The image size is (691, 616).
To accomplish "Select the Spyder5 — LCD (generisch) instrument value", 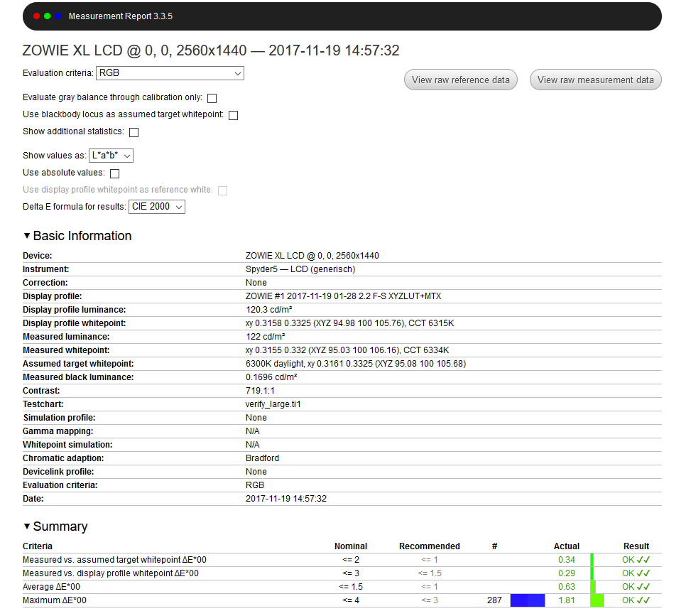I will pyautogui.click(x=300, y=269).
